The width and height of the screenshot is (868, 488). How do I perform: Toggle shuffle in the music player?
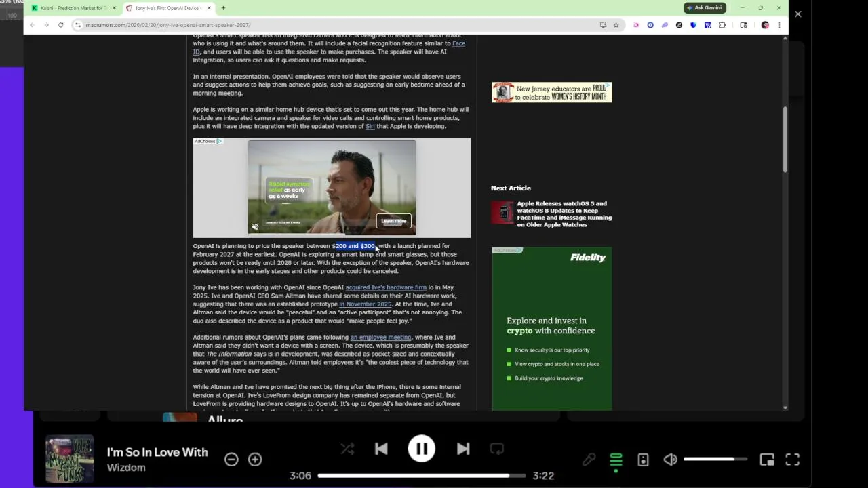347,449
